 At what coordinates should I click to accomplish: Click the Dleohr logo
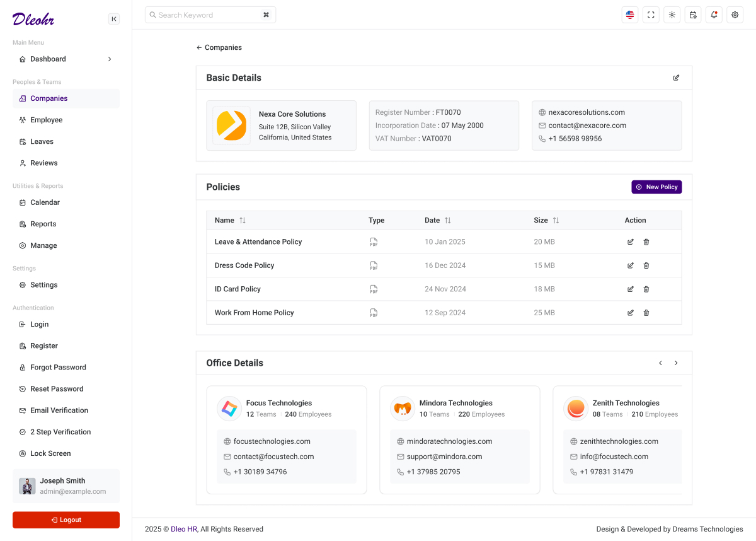[x=33, y=19]
